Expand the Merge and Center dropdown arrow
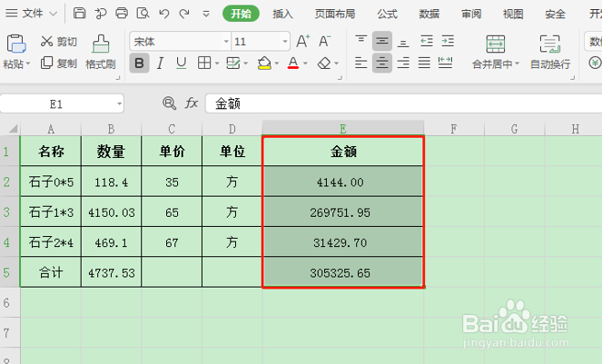 point(517,64)
